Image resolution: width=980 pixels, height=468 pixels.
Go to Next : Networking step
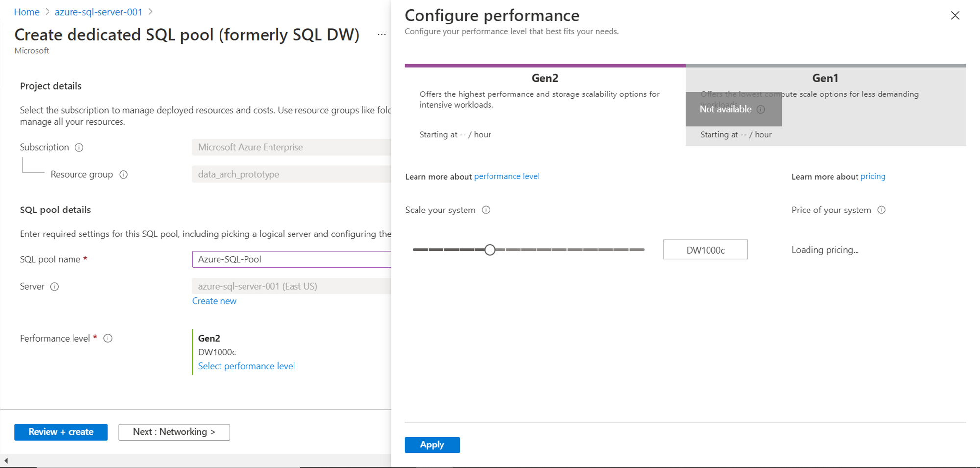174,432
